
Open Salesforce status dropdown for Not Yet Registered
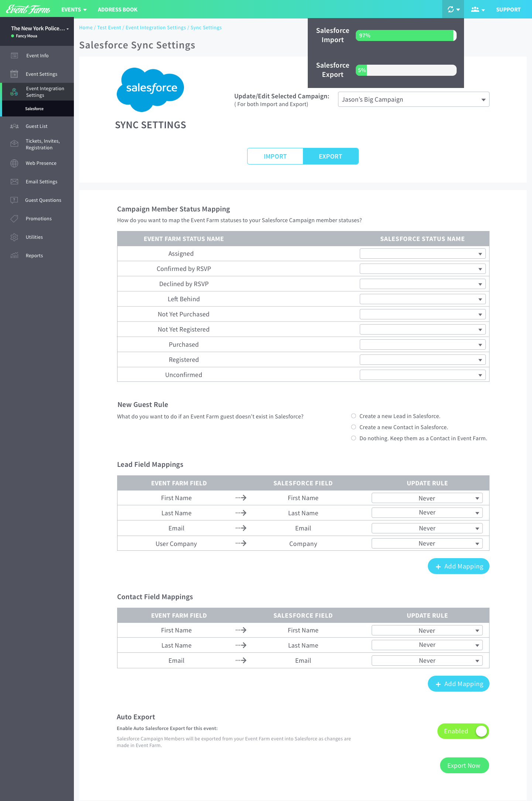[423, 329]
